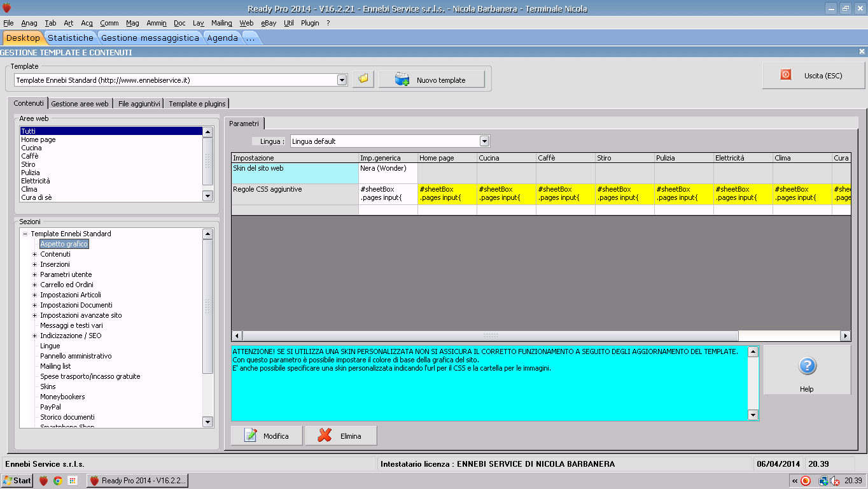Click the Nuovo template button
The image size is (868, 489).
click(x=431, y=80)
